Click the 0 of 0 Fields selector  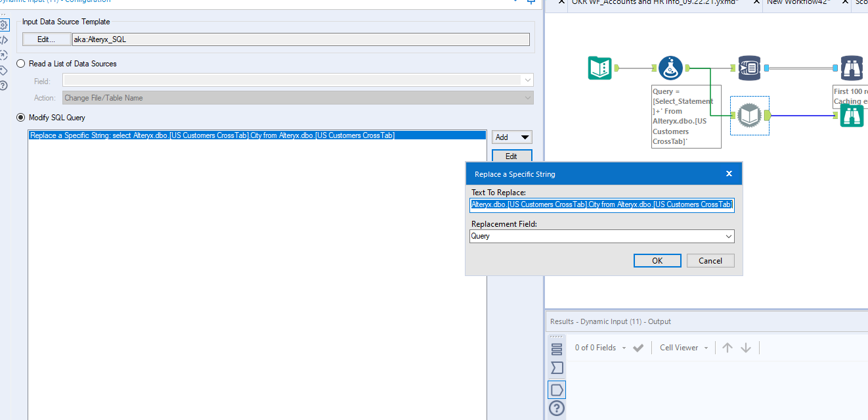[596, 347]
